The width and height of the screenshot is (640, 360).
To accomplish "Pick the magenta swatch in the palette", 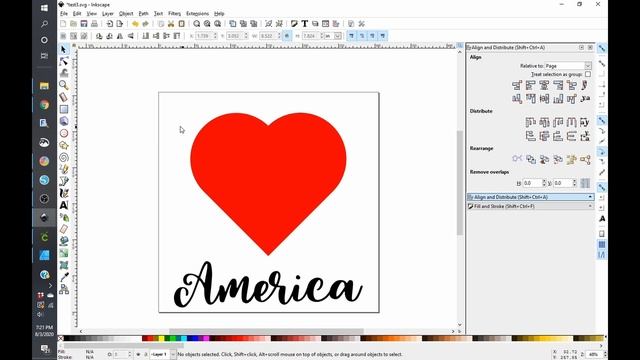I will [207, 338].
